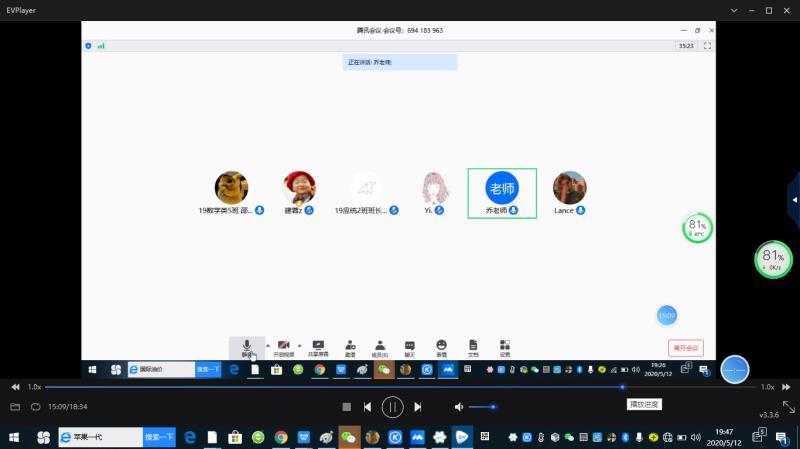The image size is (800, 449).
Task: Toggle the loop playback mode icon
Action: click(35, 407)
